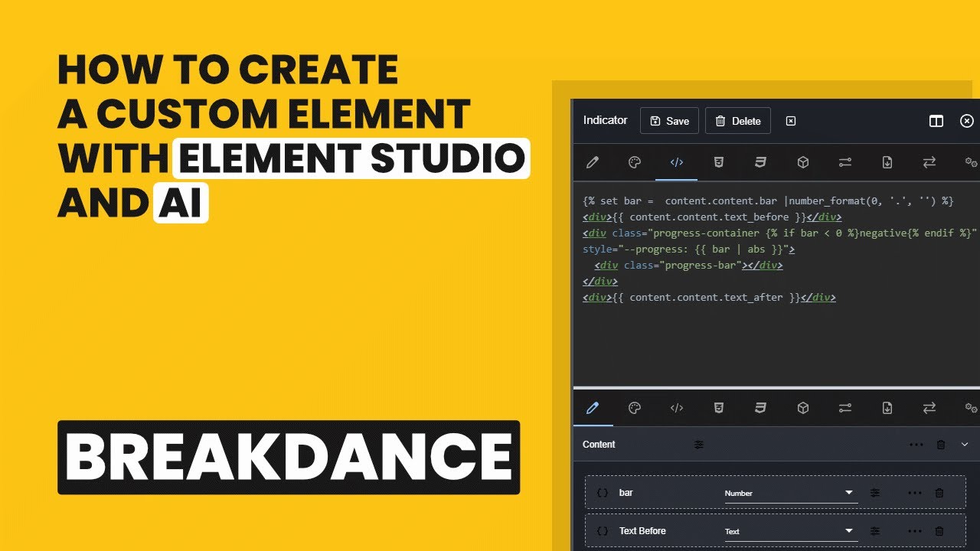Open more options for the bar field
Image resolution: width=980 pixels, height=551 pixels.
point(915,492)
